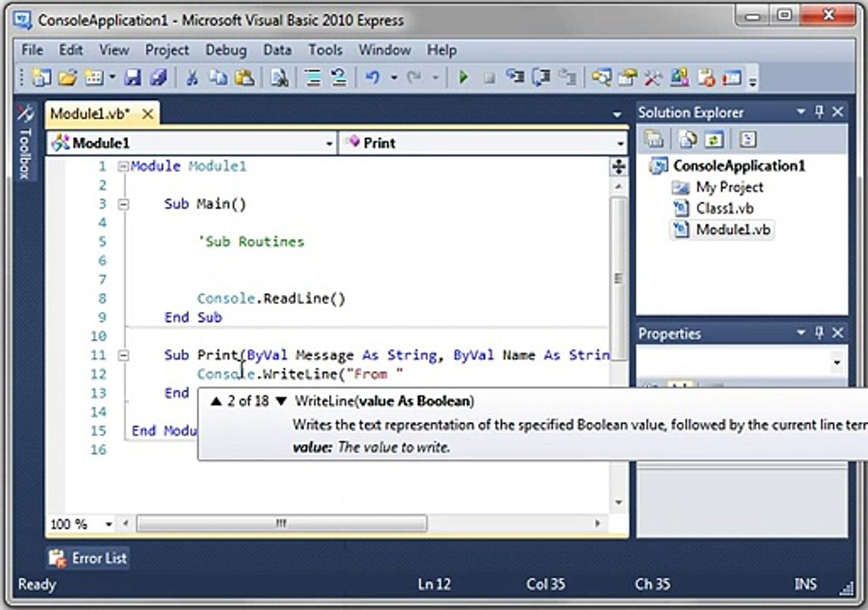868x610 pixels.
Task: Toggle the INS insert mode indicator
Action: (805, 584)
